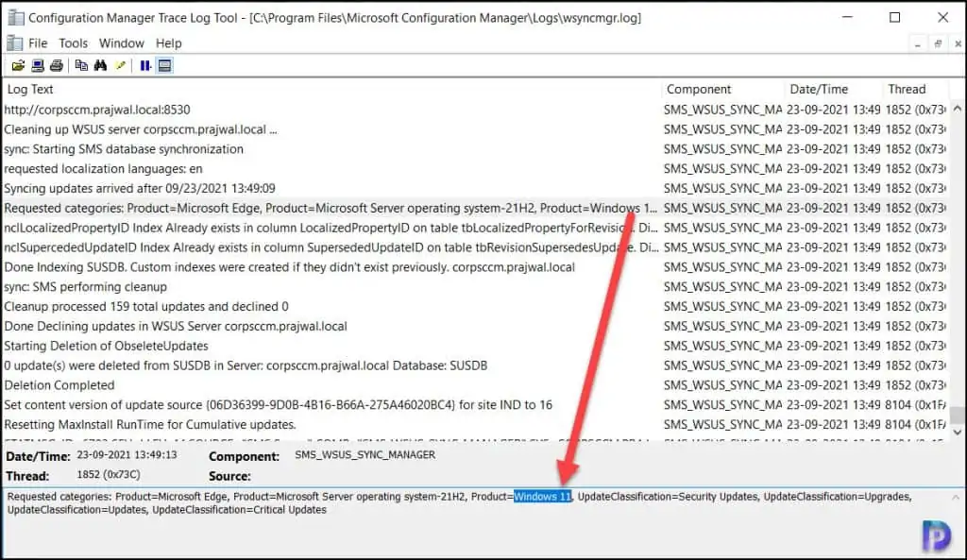The width and height of the screenshot is (967, 560).
Task: Open a log file via the Open icon
Action: pyautogui.click(x=18, y=65)
